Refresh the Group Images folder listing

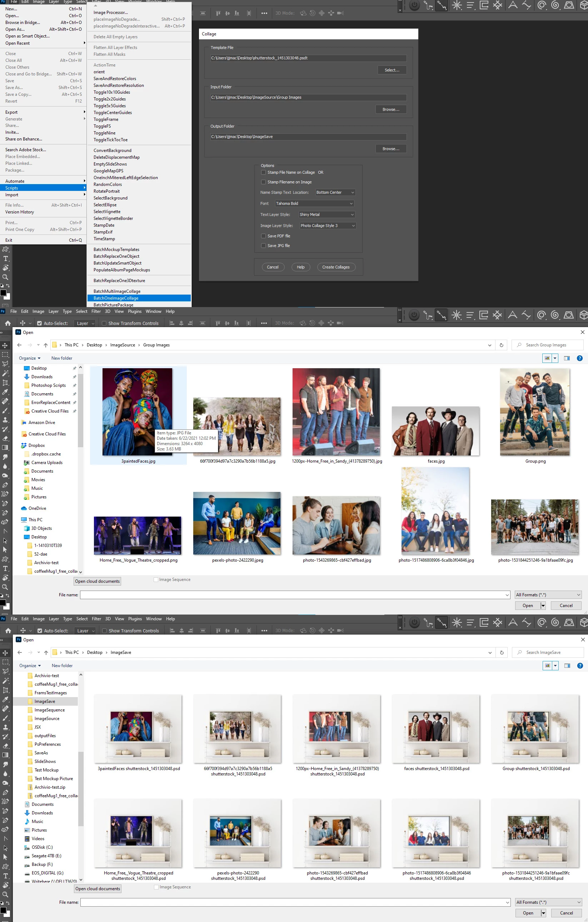pos(501,345)
